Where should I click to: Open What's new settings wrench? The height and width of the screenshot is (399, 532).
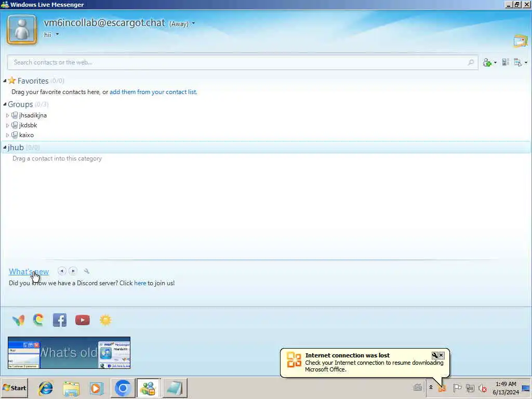point(87,271)
